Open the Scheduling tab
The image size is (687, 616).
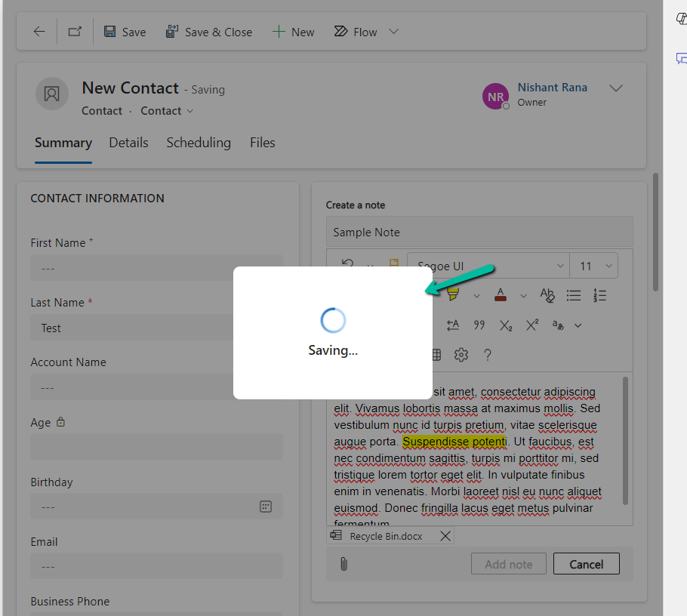tap(199, 143)
